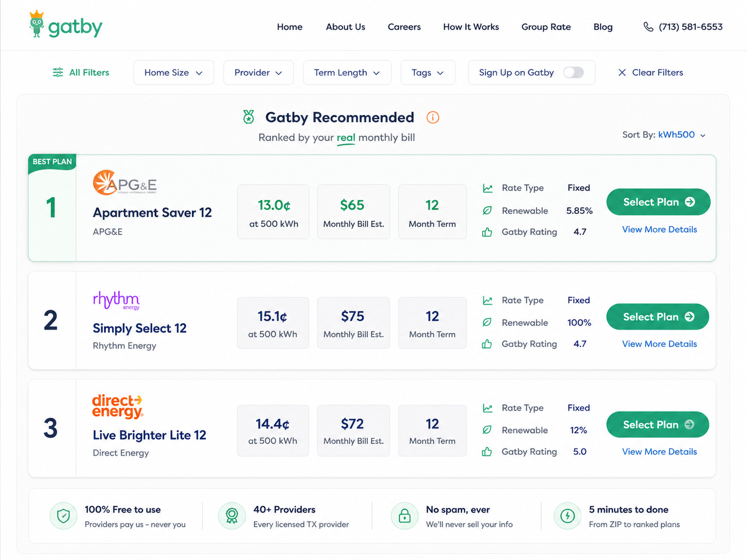Click Rate Type chart icon in Simply Select 12
The height and width of the screenshot is (560, 747).
click(x=488, y=300)
